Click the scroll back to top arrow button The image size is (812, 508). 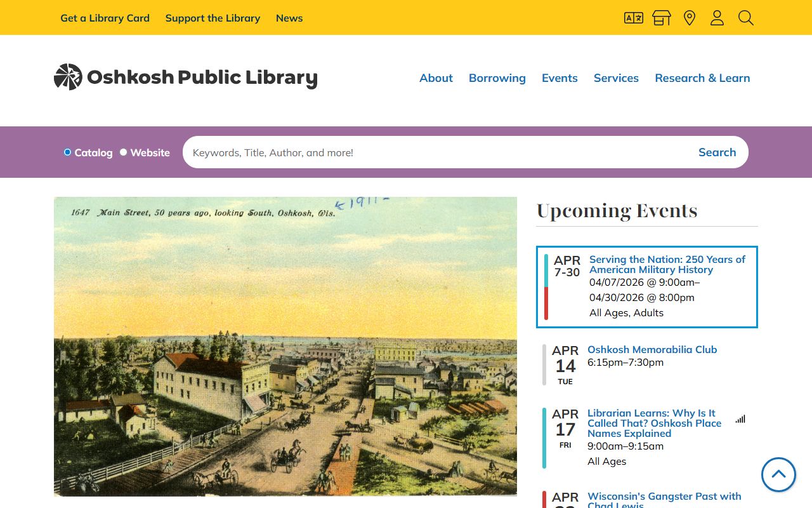coord(778,474)
